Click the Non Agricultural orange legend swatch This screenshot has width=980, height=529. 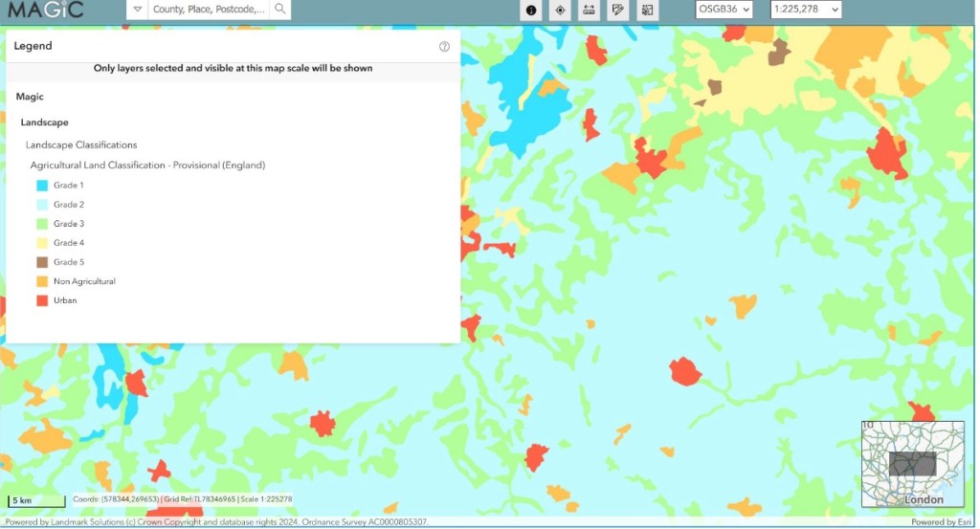pos(42,281)
